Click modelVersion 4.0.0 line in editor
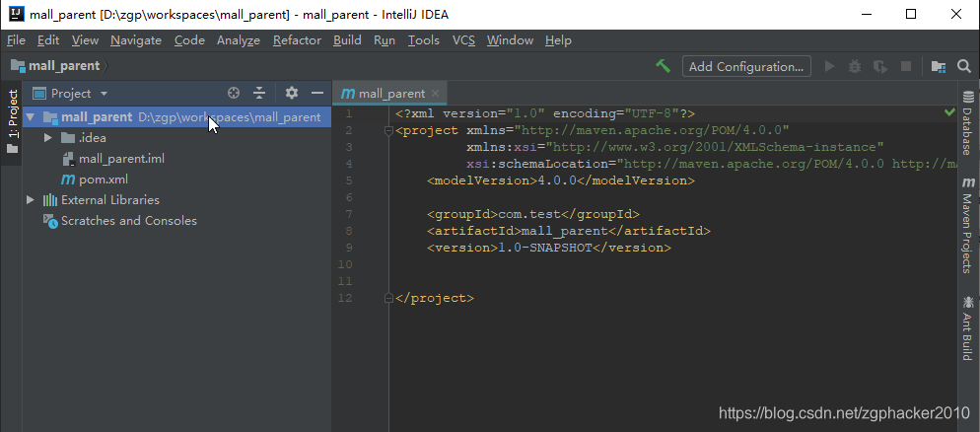This screenshot has height=432, width=980. coord(561,180)
